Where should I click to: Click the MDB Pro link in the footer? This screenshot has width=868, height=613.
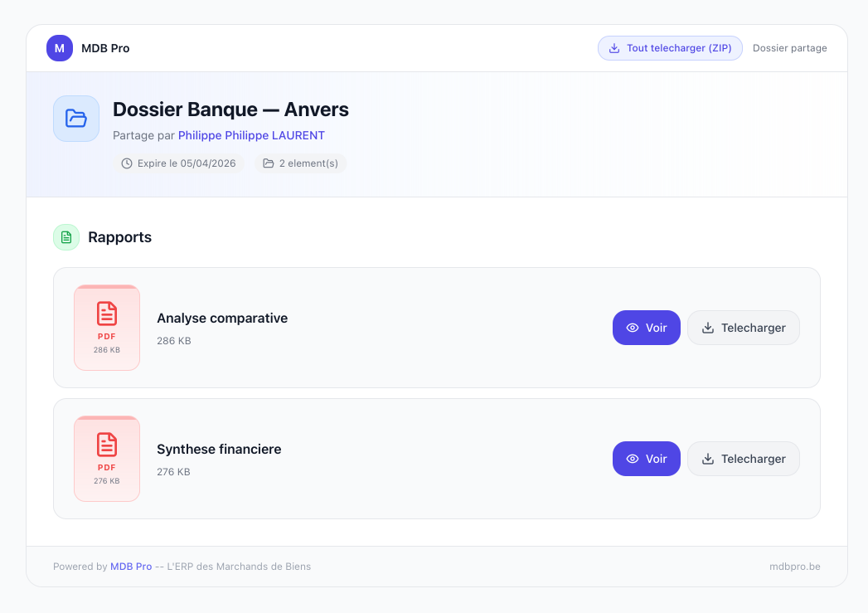[x=131, y=567]
